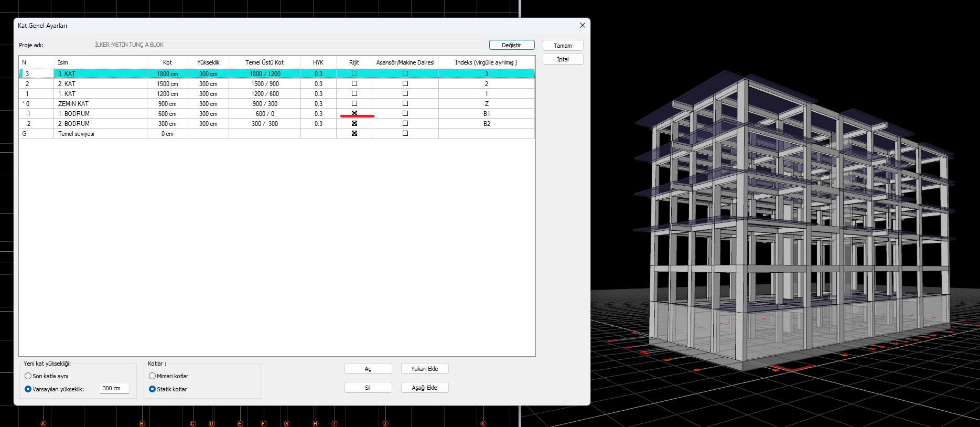Click the 0 cm Kot cell

click(167, 134)
